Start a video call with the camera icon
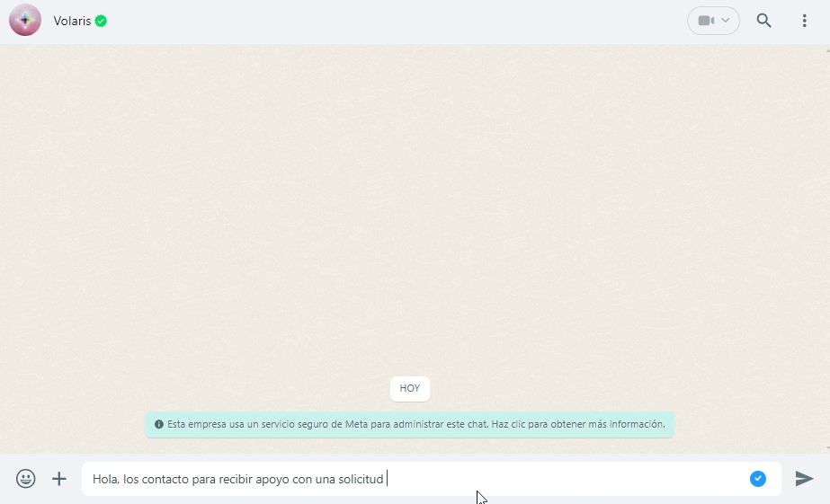 click(x=706, y=21)
